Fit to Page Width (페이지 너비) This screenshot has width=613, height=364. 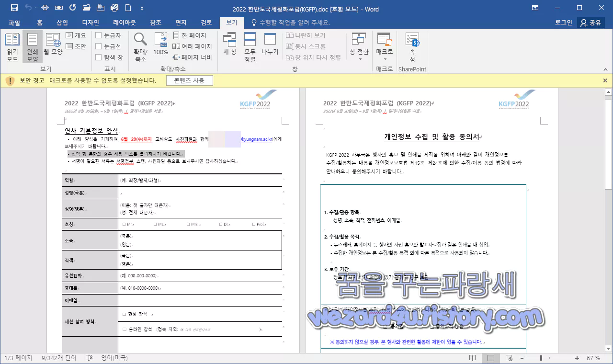click(192, 57)
